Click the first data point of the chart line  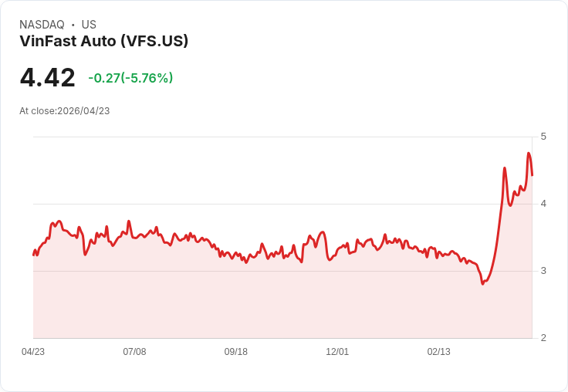(33, 255)
